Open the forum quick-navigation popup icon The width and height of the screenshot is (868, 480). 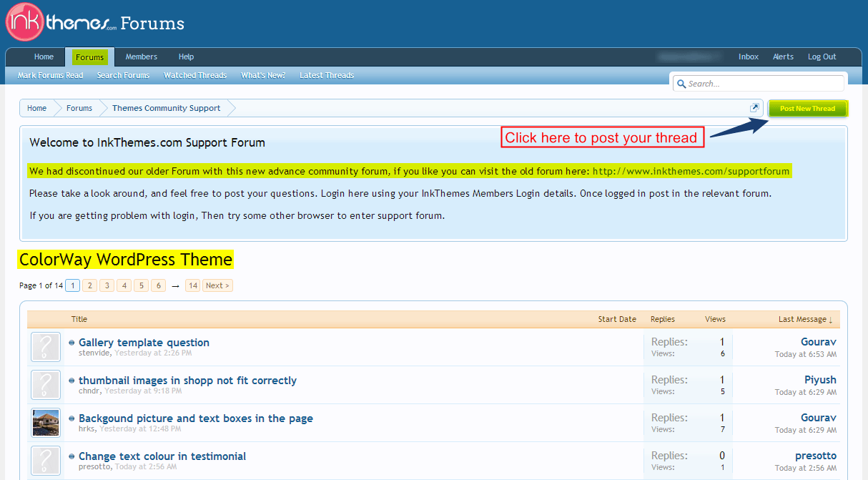click(754, 108)
